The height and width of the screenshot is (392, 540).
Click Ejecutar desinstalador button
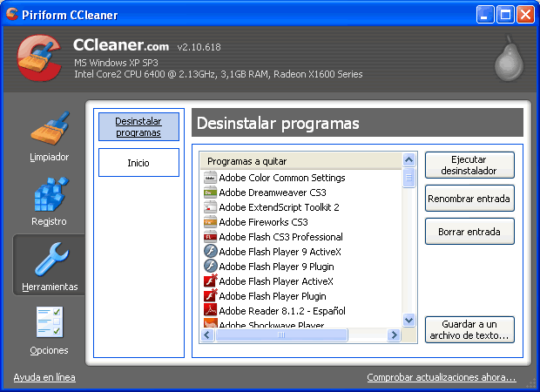(x=469, y=166)
